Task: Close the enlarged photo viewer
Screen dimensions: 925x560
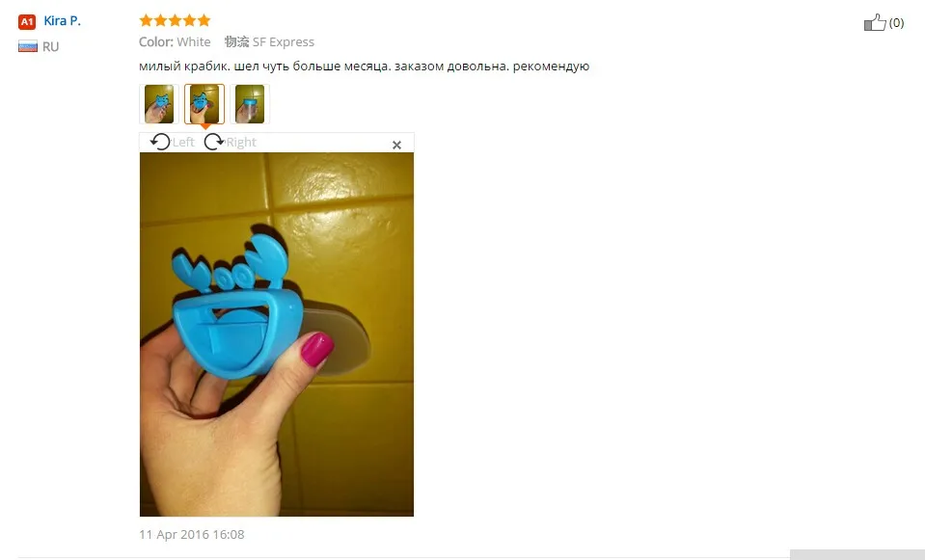Action: tap(397, 145)
